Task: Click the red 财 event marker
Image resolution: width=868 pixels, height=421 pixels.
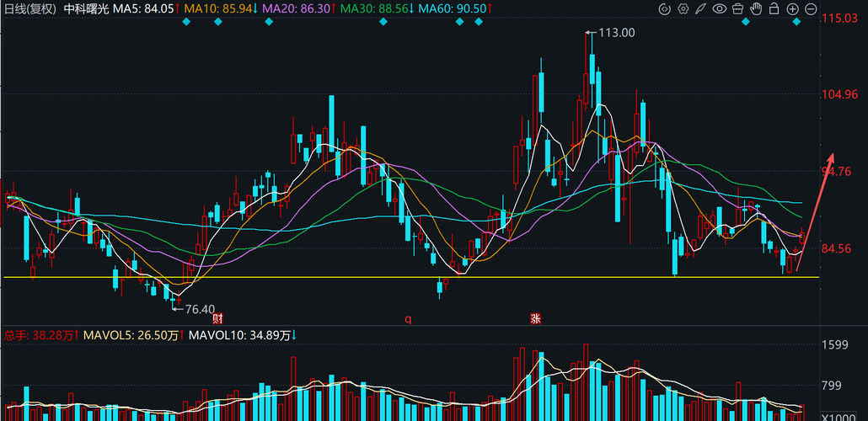Action: (217, 318)
